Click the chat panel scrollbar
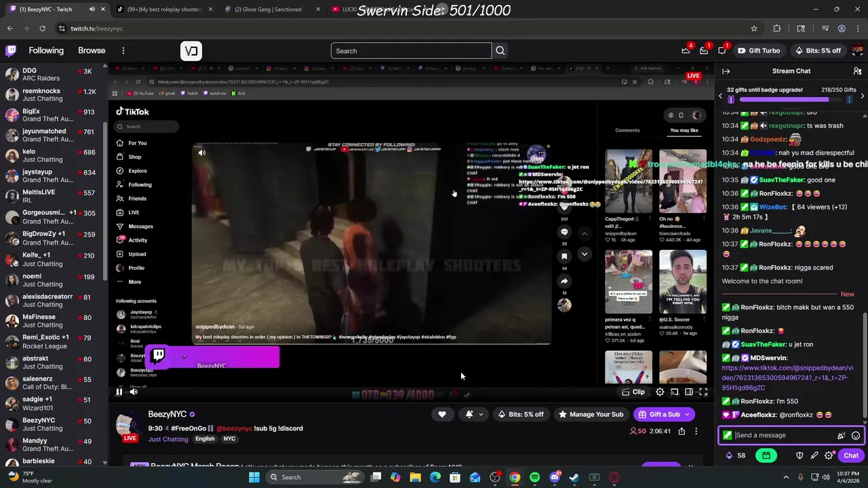 [x=864, y=365]
